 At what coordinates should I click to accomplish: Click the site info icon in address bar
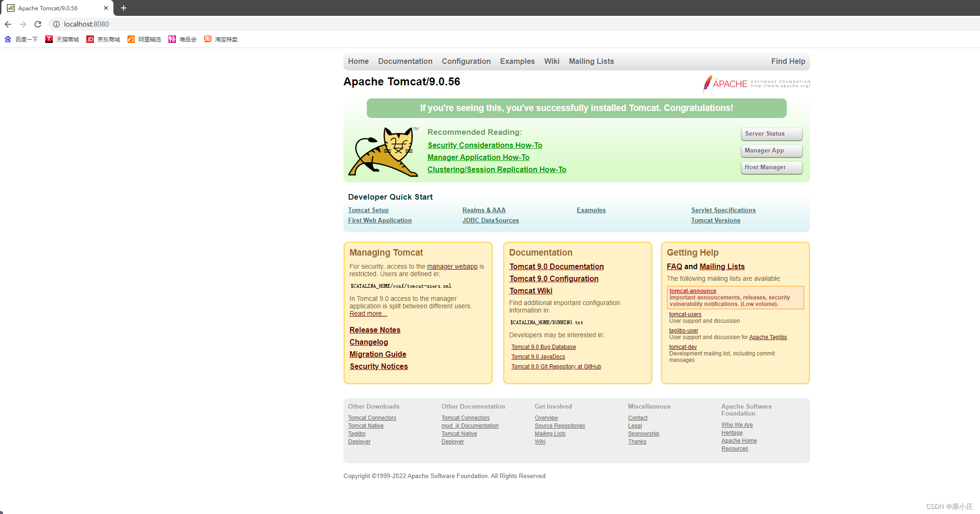(56, 24)
